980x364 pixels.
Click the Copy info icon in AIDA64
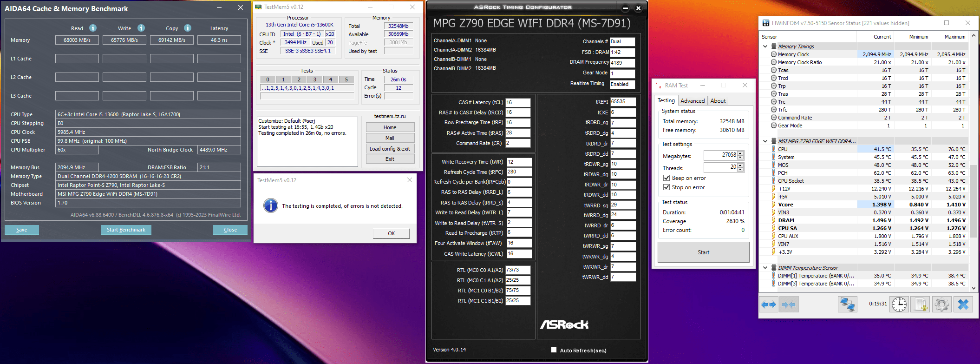click(188, 28)
